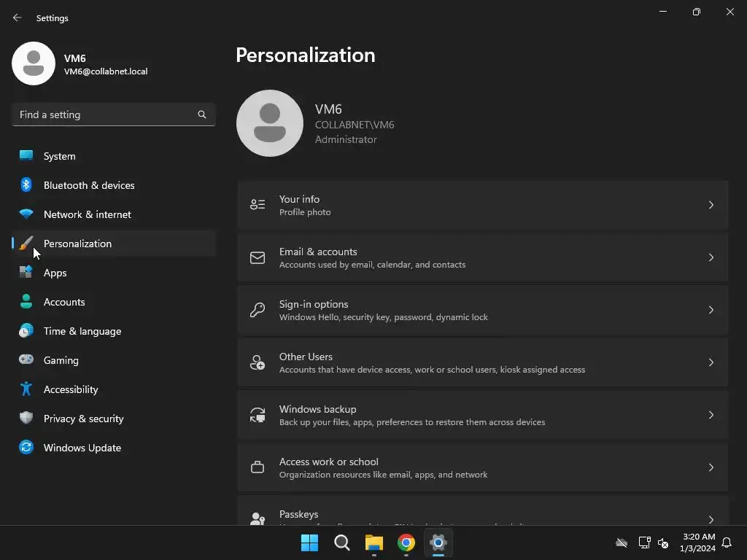Click the Time & language clock icon
The height and width of the screenshot is (560, 747).
(26, 330)
